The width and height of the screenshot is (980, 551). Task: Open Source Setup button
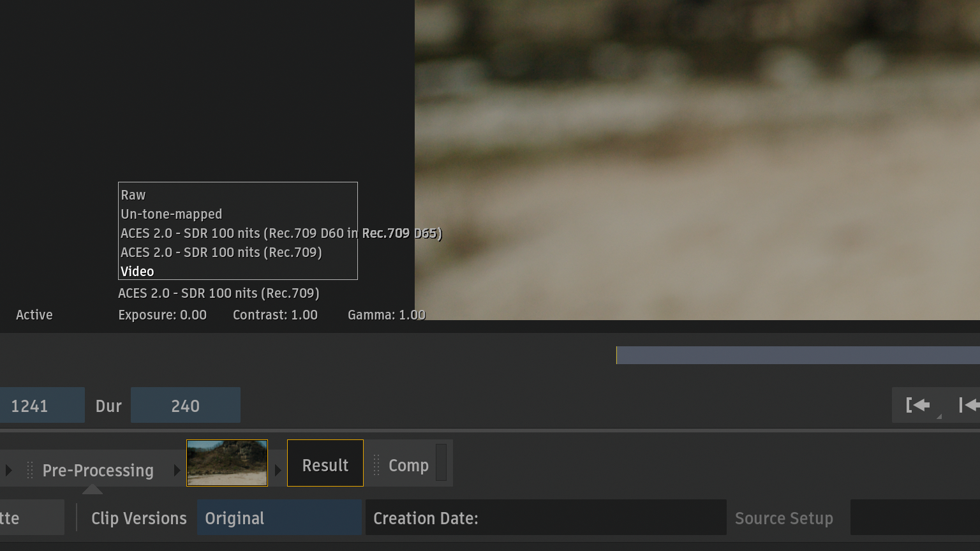point(784,518)
